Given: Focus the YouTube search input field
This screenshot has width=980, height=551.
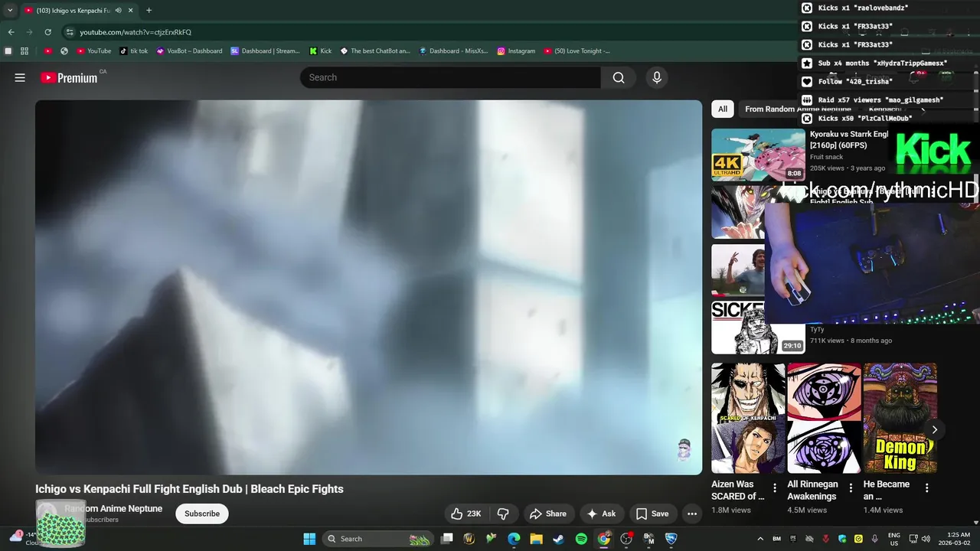Looking at the screenshot, I should (450, 77).
